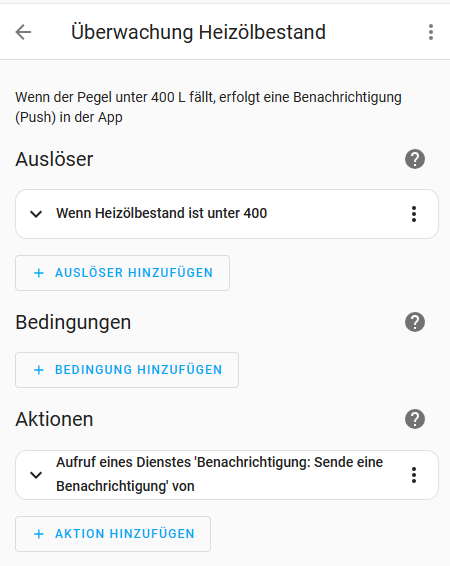Click the AUSLÖSER HINZUFÜGEN button

(x=122, y=273)
